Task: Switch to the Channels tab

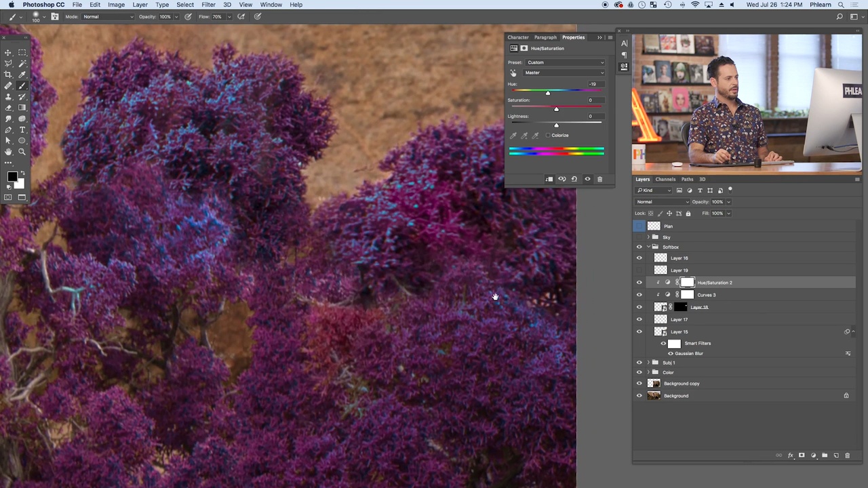Action: (x=665, y=180)
